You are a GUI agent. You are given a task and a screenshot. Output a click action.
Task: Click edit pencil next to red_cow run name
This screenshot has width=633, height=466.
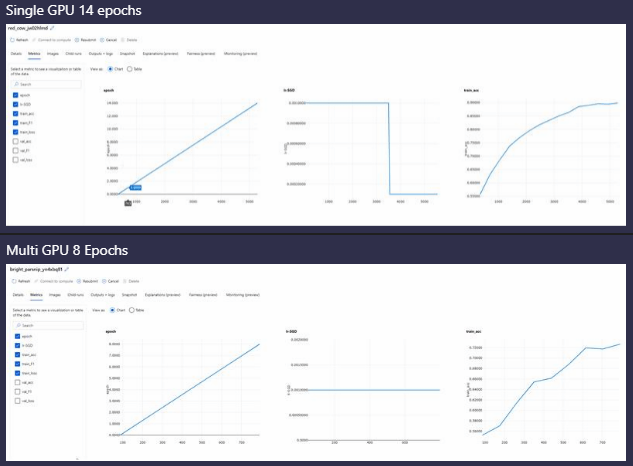click(x=52, y=28)
